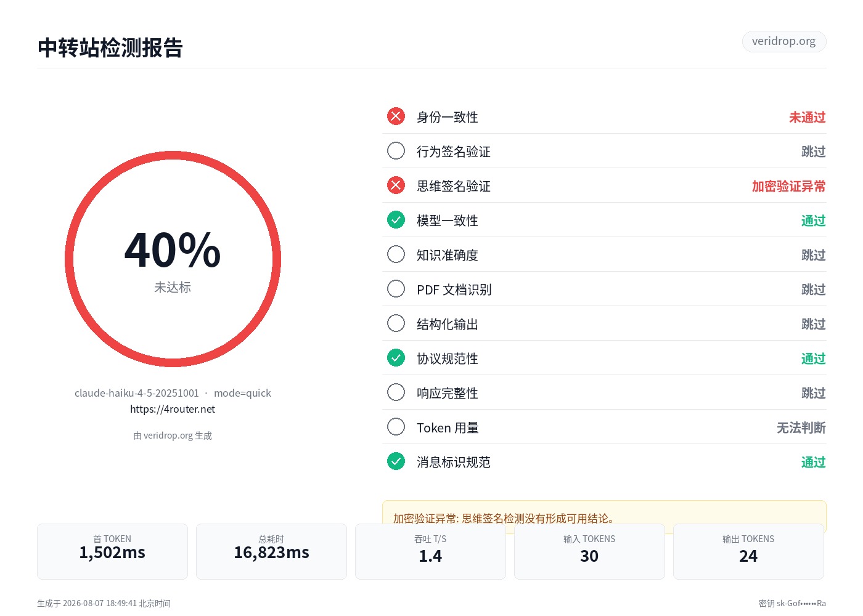Image resolution: width=863 pixels, height=616 pixels.
Task: Click the green check icon beside 模型一致性
Action: [396, 220]
